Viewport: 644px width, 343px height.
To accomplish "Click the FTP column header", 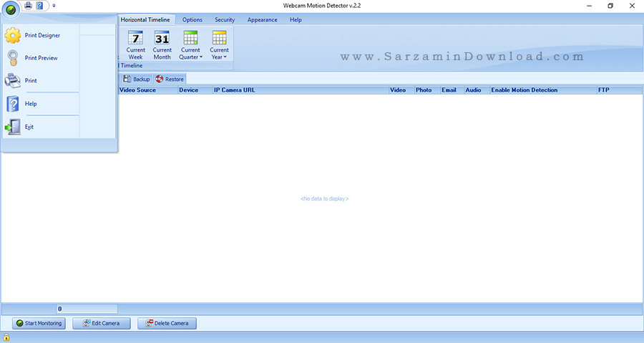I will (620, 90).
